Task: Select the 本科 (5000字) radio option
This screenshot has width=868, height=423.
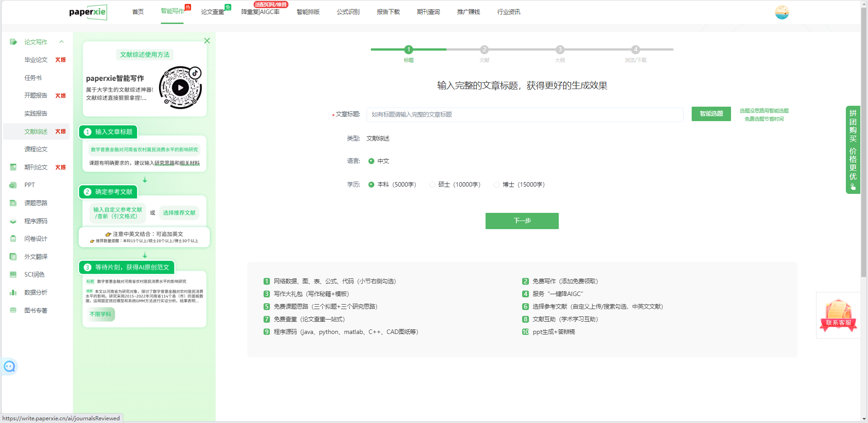Action: point(371,184)
